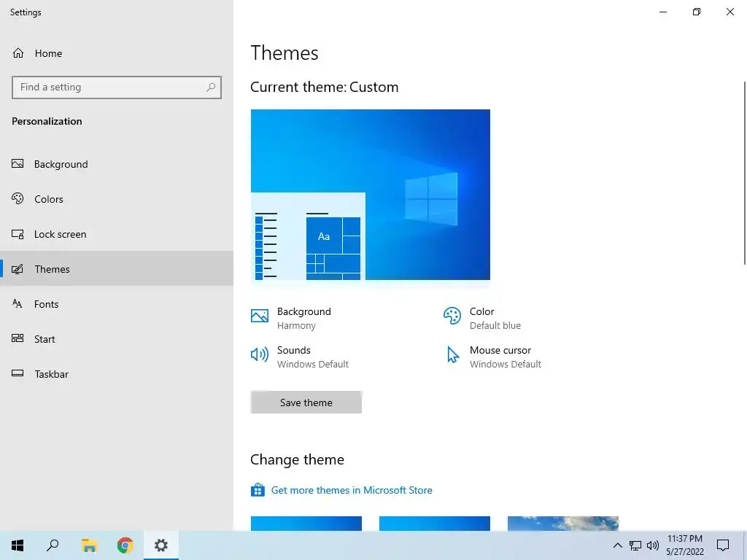Select the second theme thumbnail under Change theme
This screenshot has height=560, width=747.
(435, 524)
